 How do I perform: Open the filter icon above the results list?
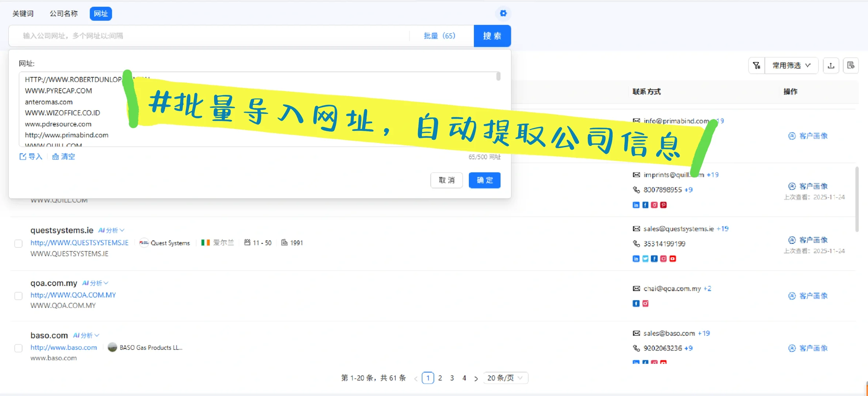click(756, 65)
